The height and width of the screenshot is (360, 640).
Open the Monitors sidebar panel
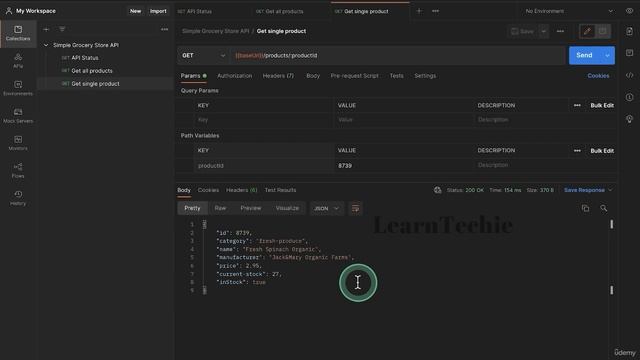tap(18, 143)
